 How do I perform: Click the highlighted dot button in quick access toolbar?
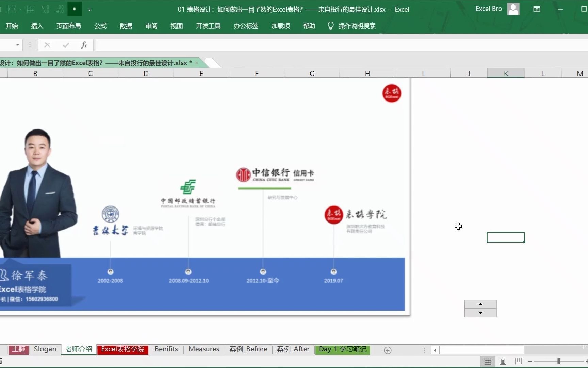(75, 9)
